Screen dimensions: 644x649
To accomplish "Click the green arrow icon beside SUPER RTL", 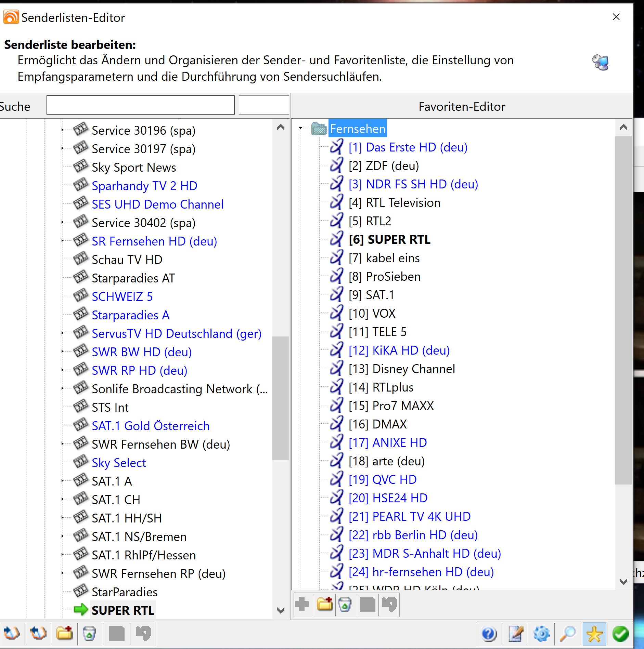I will pyautogui.click(x=81, y=609).
